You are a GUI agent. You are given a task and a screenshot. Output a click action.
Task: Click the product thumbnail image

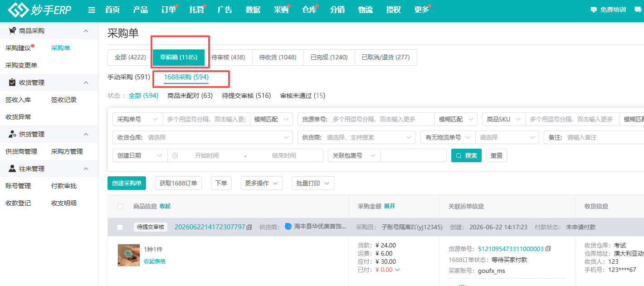[x=128, y=255]
